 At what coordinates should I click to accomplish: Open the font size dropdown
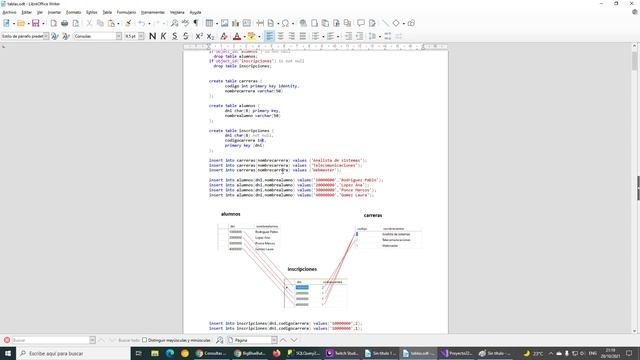coord(141,36)
